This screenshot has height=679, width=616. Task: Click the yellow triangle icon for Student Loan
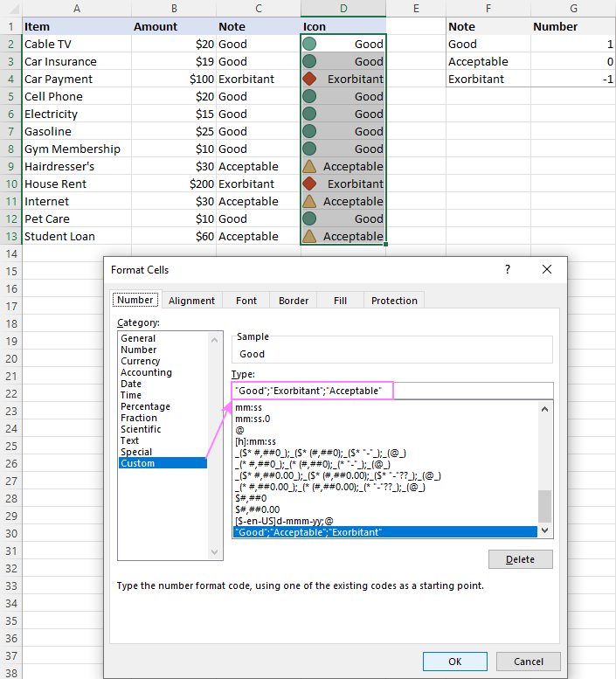coord(309,236)
